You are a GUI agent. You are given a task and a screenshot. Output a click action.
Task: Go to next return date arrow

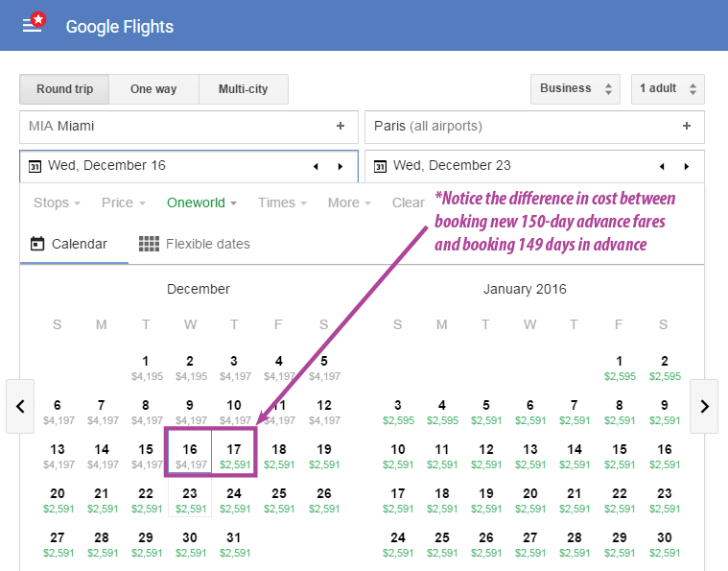[x=686, y=166]
